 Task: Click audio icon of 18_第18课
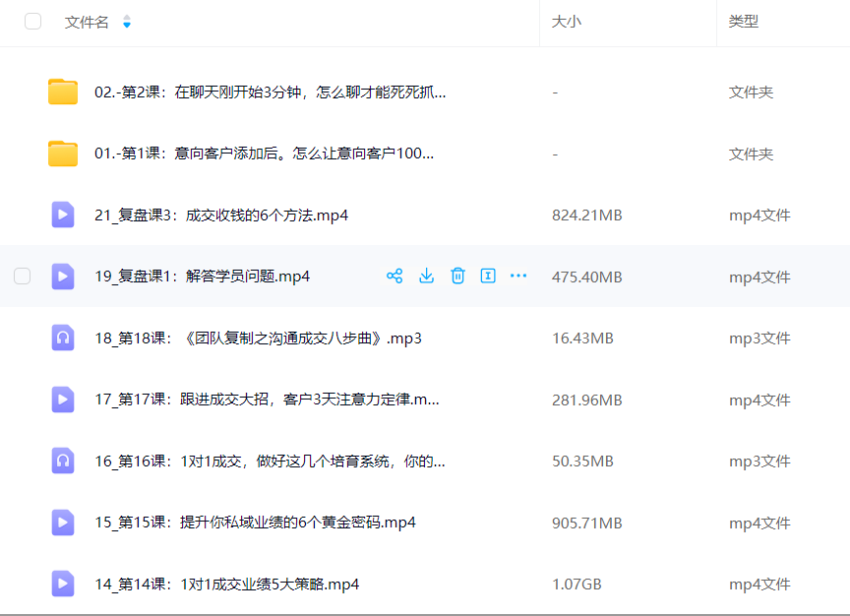point(63,338)
